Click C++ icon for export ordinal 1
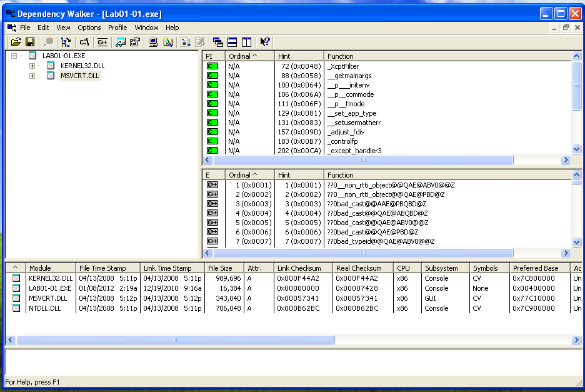585x392 pixels. (212, 185)
